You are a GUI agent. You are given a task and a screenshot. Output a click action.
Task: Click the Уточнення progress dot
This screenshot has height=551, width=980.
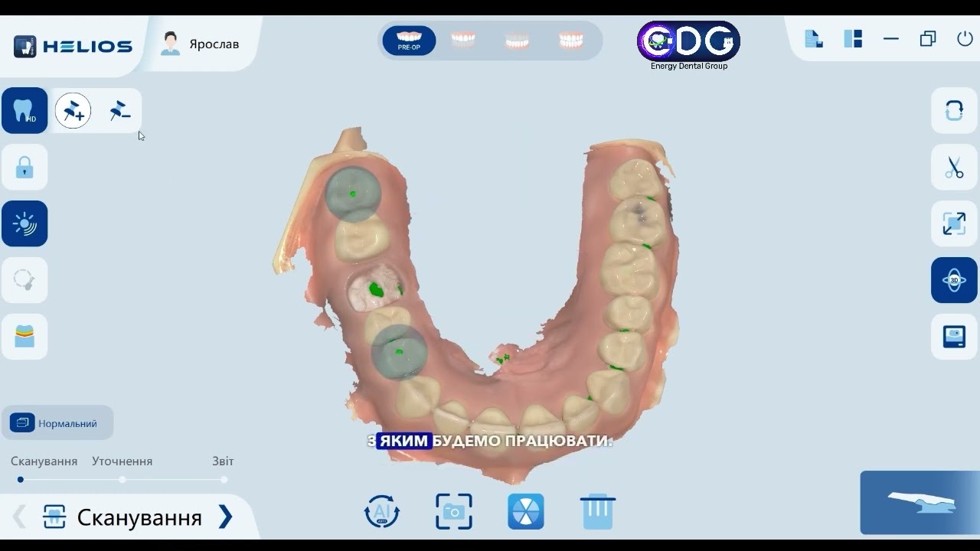point(122,480)
